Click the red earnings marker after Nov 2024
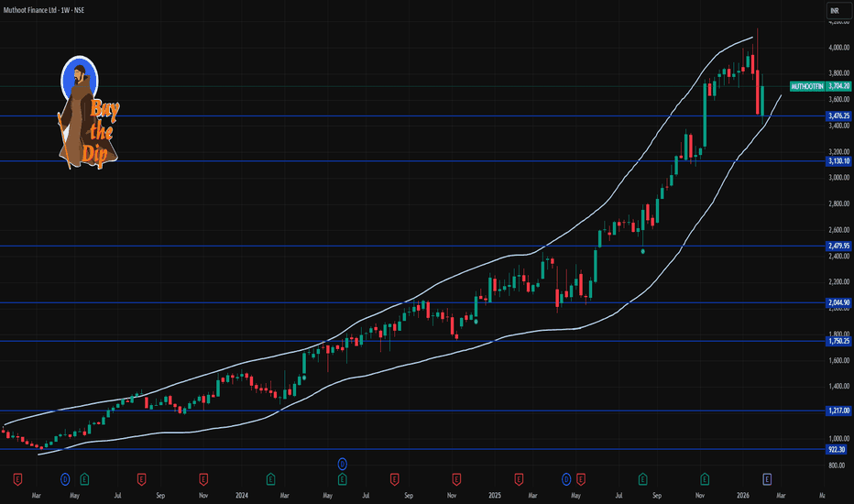The height and width of the screenshot is (504, 854). tap(456, 479)
